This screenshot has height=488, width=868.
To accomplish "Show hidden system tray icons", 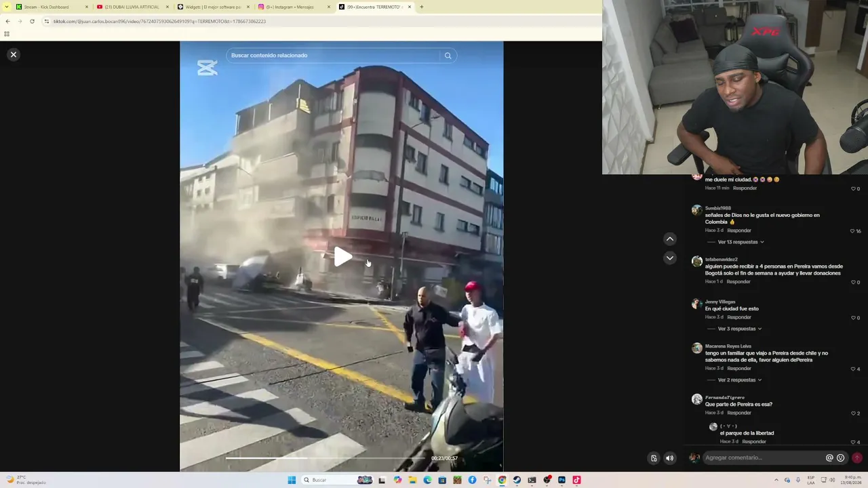I will pyautogui.click(x=776, y=480).
